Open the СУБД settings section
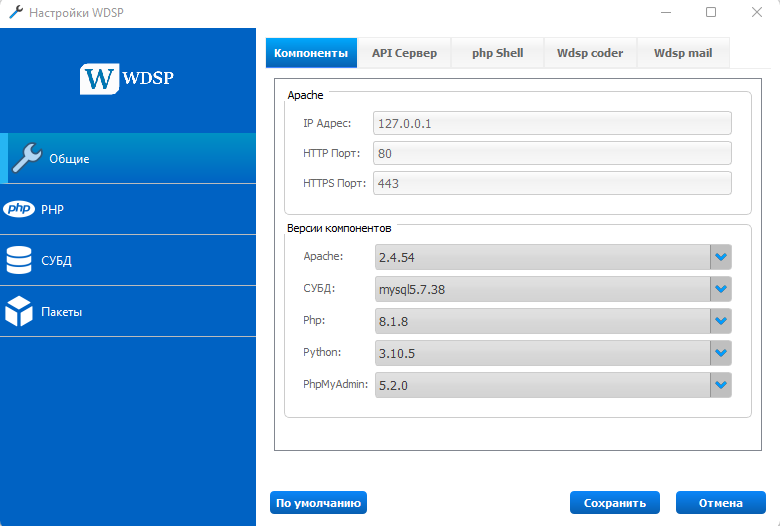 pos(128,260)
